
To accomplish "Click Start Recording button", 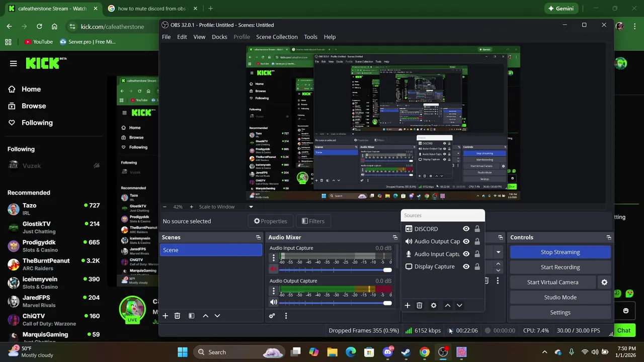I will [560, 267].
